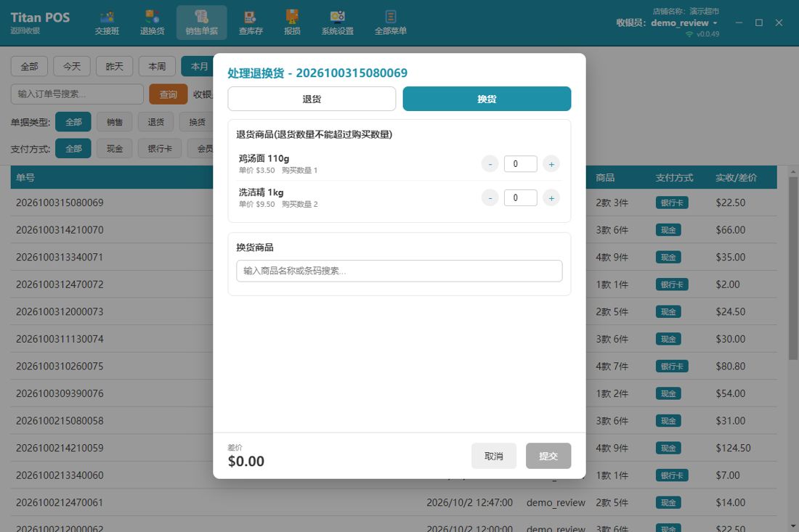Select the 现金 payment filter
This screenshot has height=532, width=799.
point(114,149)
